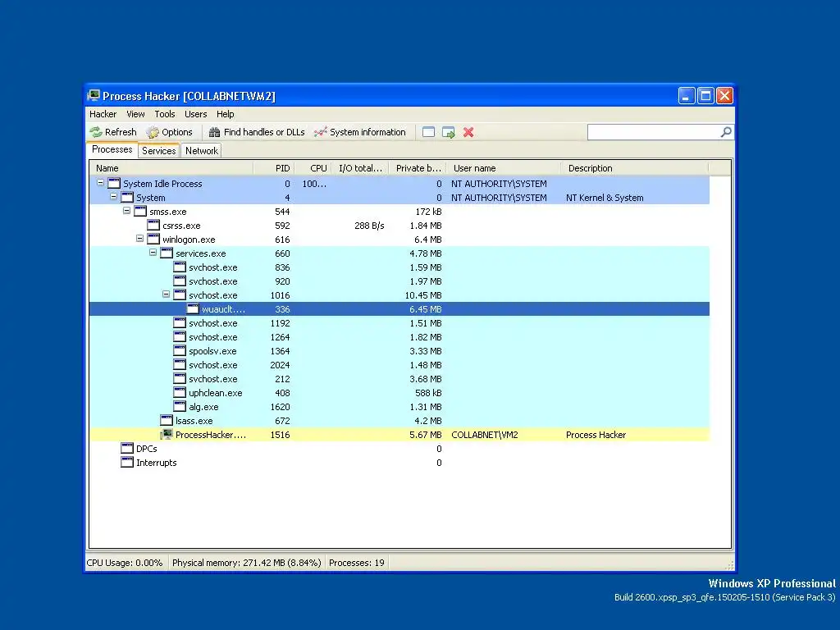The image size is (840, 630).
Task: Collapse the services.exe tree node
Action: point(153,253)
